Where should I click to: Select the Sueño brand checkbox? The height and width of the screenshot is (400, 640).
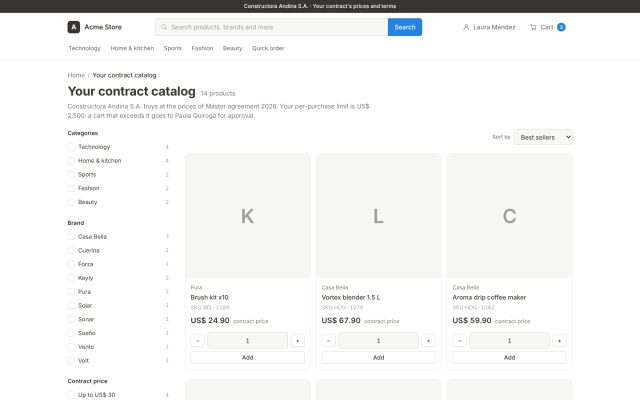[x=71, y=333]
